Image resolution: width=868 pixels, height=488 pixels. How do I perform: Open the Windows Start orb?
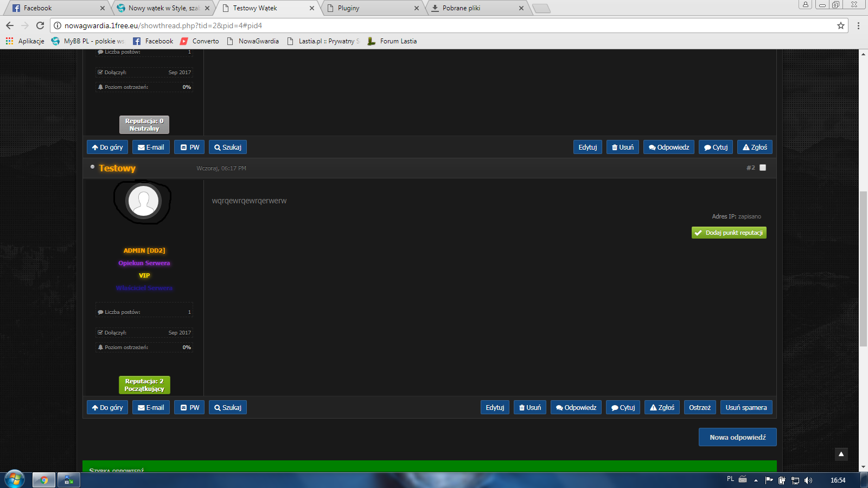click(14, 480)
